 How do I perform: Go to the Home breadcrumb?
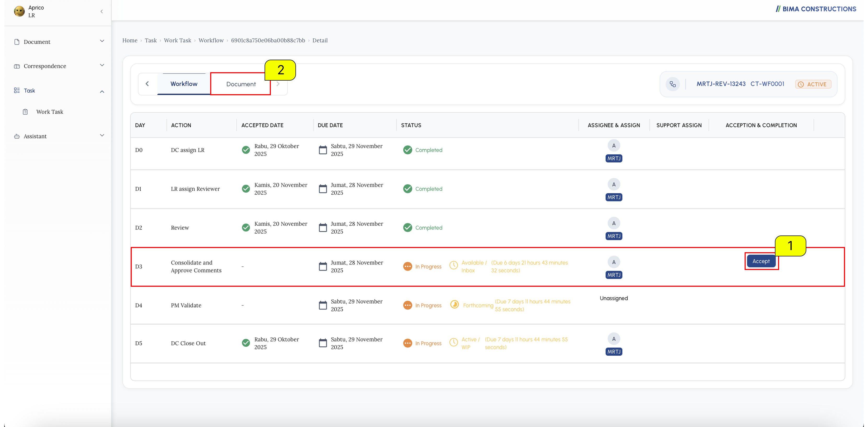[x=130, y=41]
